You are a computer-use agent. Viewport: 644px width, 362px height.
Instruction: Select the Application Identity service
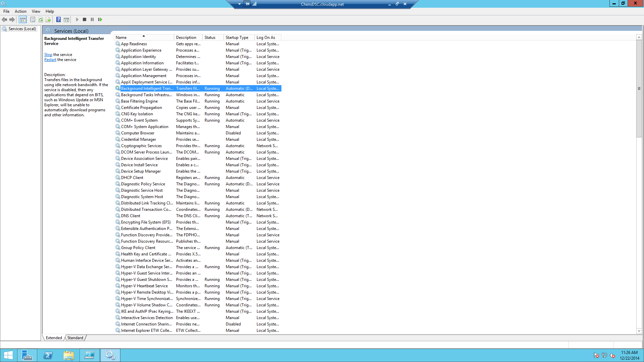198,57
